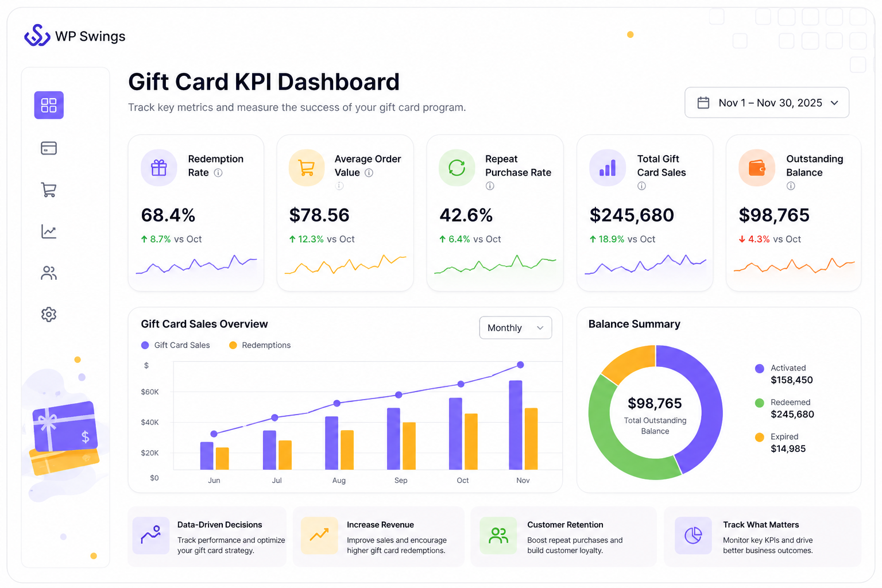Click the WP Swings logo

(75, 36)
